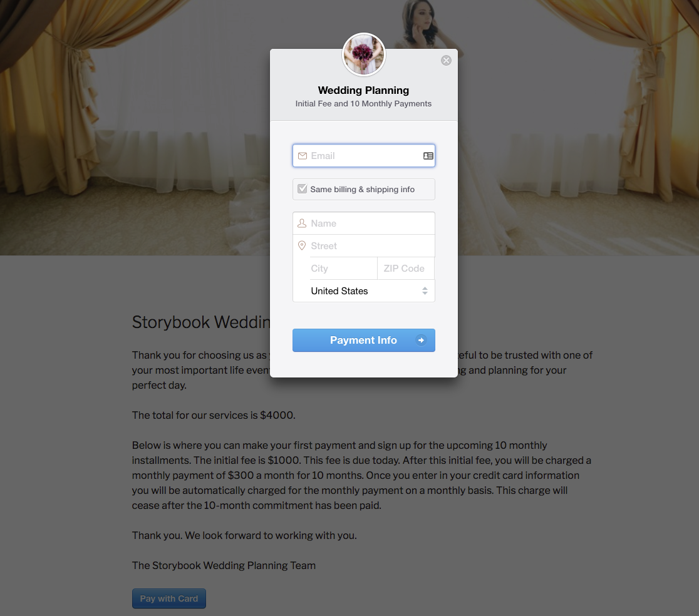
Task: Click into the Street address field
Action: (364, 246)
